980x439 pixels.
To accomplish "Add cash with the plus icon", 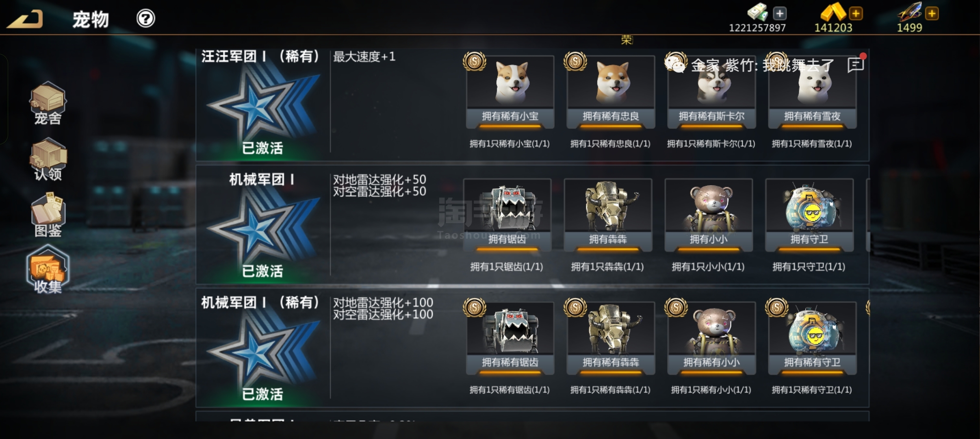I will tap(779, 13).
